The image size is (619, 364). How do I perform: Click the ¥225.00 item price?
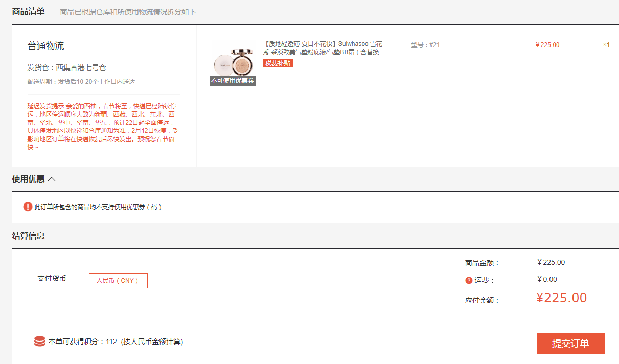547,45
